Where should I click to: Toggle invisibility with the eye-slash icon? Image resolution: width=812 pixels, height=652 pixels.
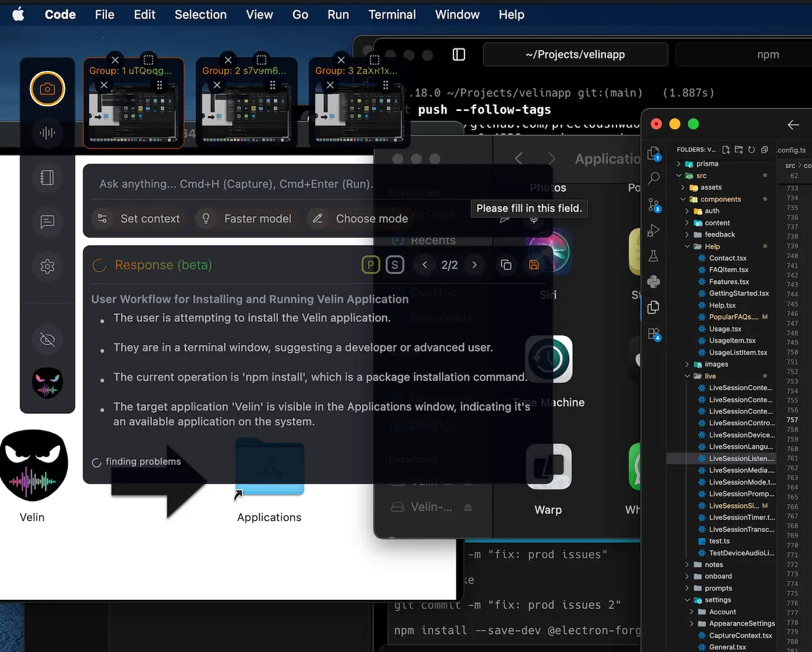click(47, 340)
